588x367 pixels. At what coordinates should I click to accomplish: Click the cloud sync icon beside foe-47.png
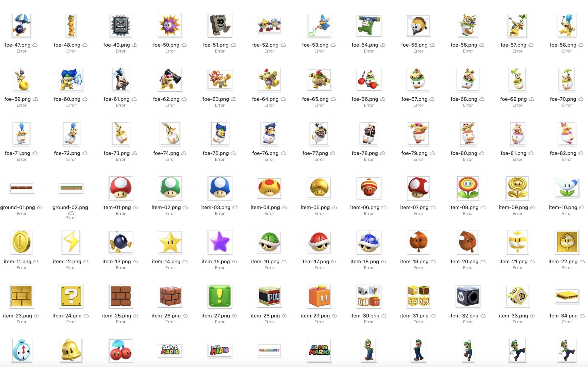tap(35, 45)
